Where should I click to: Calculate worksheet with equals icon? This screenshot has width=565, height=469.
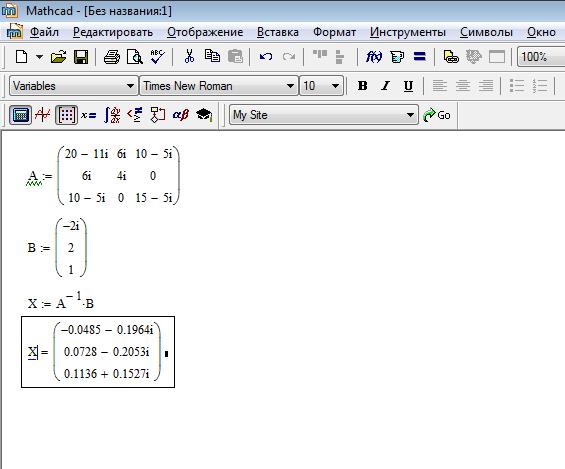[419, 57]
